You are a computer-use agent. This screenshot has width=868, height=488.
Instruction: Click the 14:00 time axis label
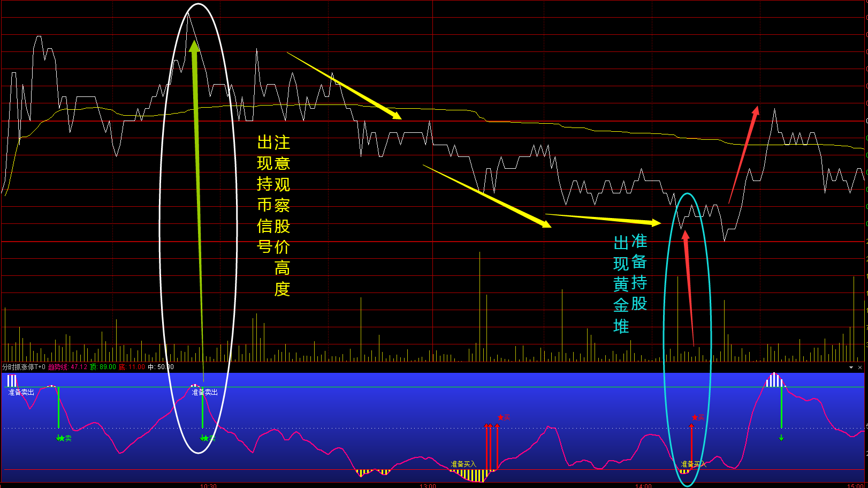click(643, 485)
